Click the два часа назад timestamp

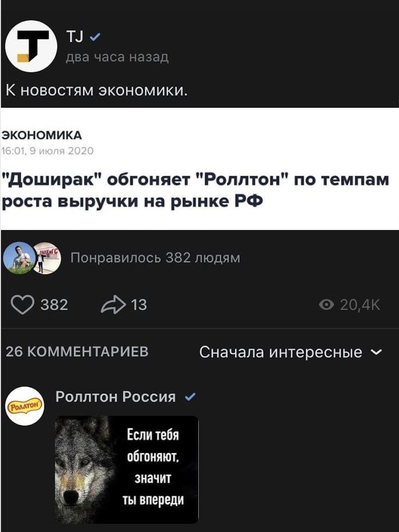click(117, 58)
